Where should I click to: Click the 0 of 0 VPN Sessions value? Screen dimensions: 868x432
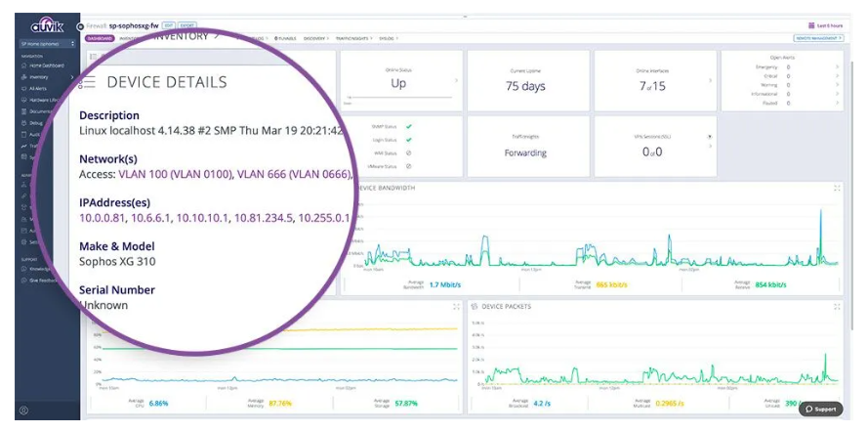click(x=652, y=151)
